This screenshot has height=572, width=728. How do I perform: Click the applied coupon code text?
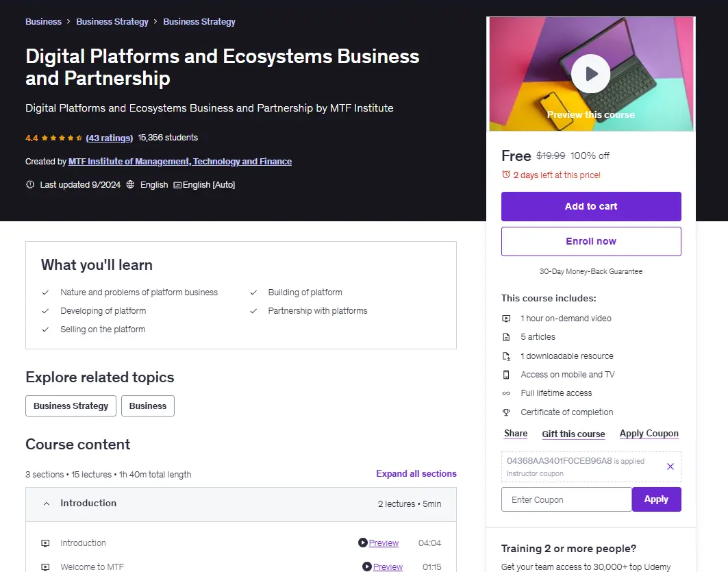point(559,460)
